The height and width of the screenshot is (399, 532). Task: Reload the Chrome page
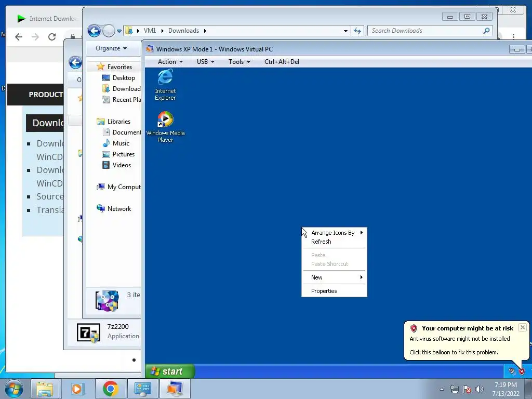(x=52, y=37)
